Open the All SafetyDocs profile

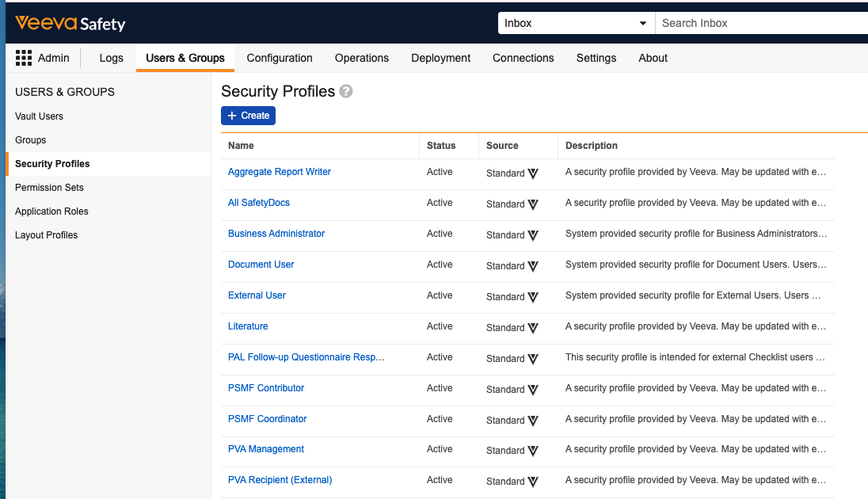click(258, 203)
